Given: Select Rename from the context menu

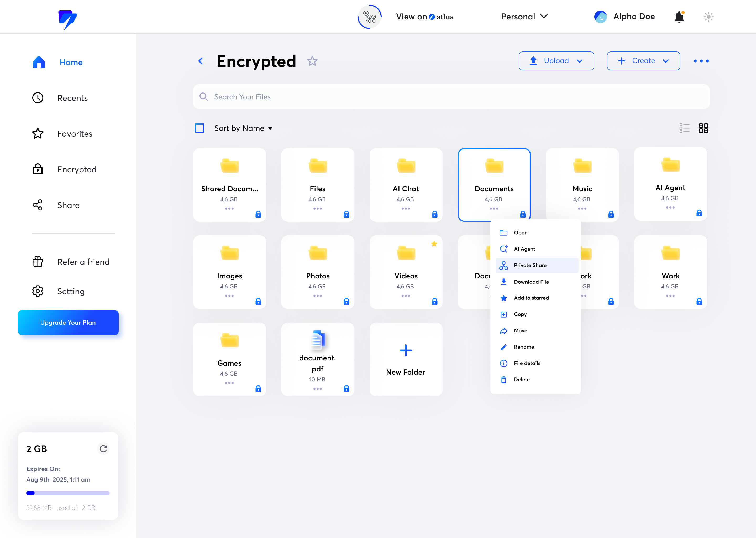Looking at the screenshot, I should pyautogui.click(x=524, y=347).
